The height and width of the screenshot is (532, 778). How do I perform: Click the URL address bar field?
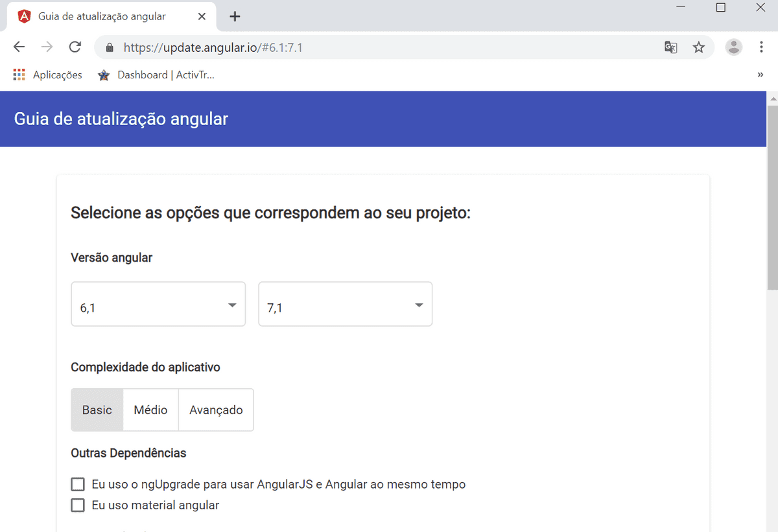click(389, 47)
